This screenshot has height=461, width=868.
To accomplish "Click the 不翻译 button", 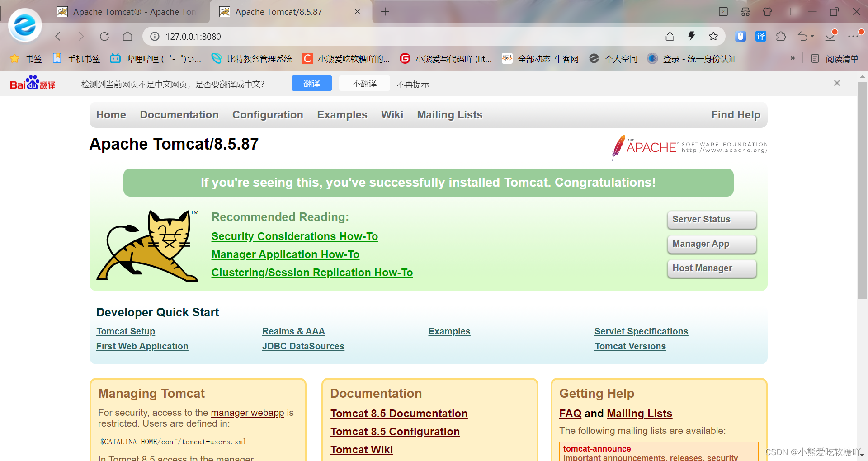I will click(364, 83).
